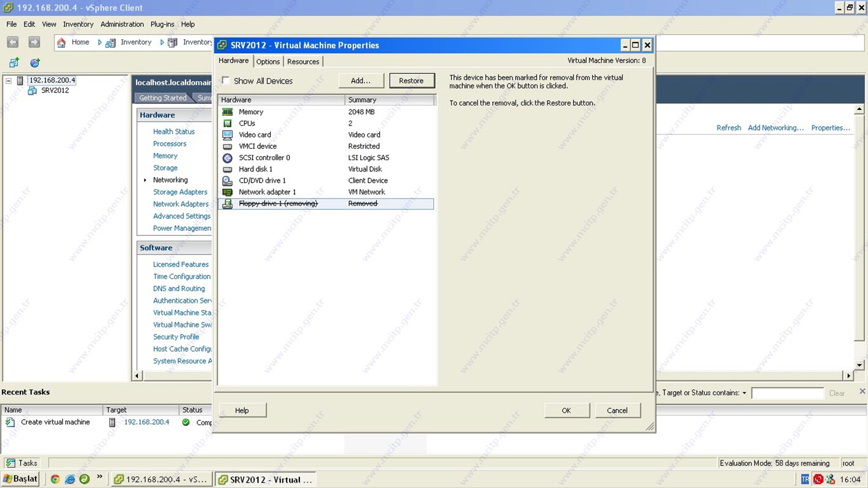Click the green quick launch icon
This screenshot has width=868, height=488.
click(x=84, y=479)
